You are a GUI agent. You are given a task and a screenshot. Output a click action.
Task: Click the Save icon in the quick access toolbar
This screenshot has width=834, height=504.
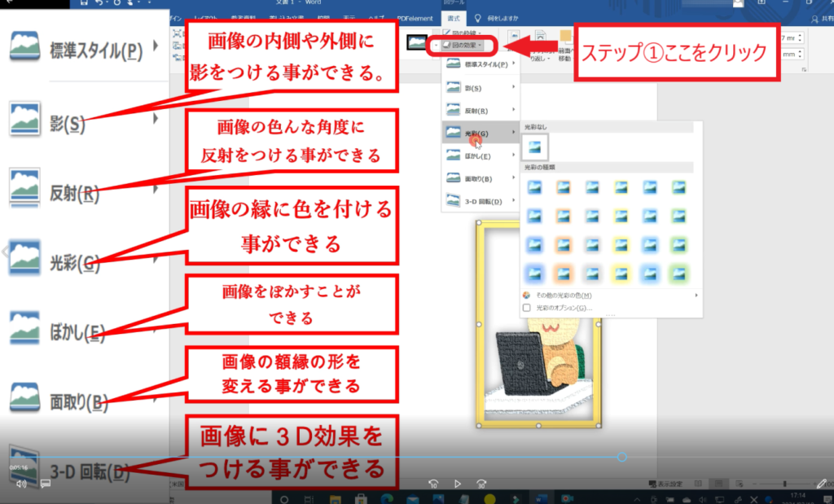86,4
